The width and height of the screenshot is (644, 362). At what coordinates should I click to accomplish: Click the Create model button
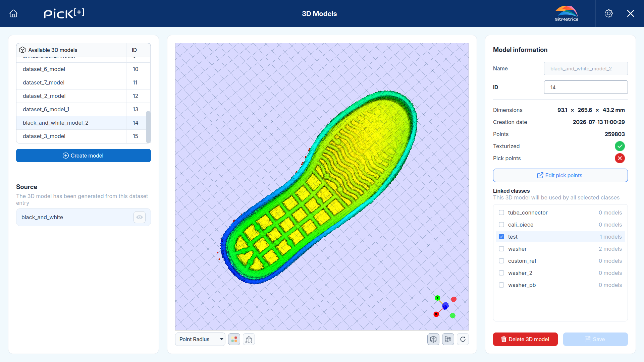point(84,156)
